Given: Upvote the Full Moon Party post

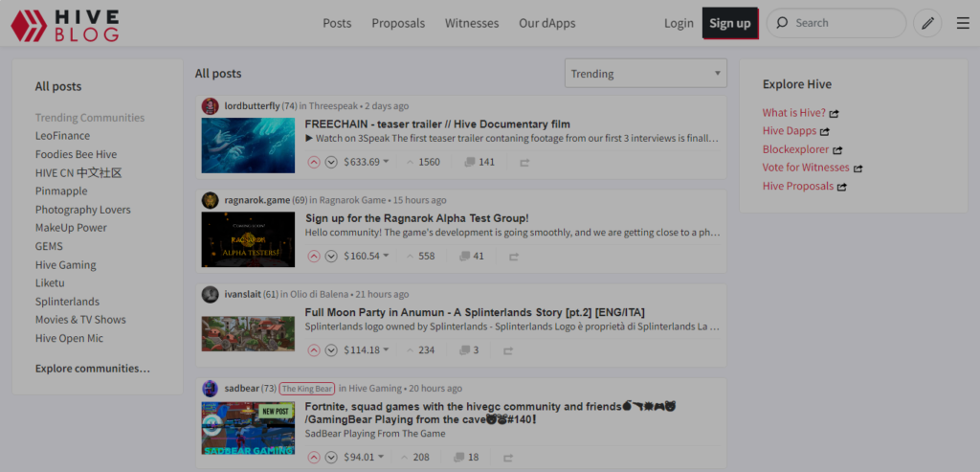Looking at the screenshot, I should click(314, 350).
